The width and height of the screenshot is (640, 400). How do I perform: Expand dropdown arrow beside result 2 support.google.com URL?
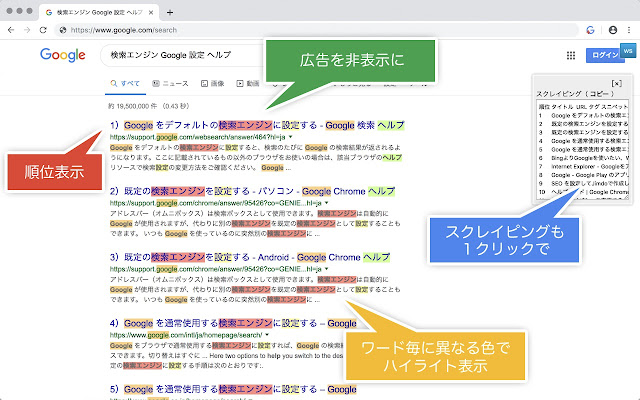point(327,203)
